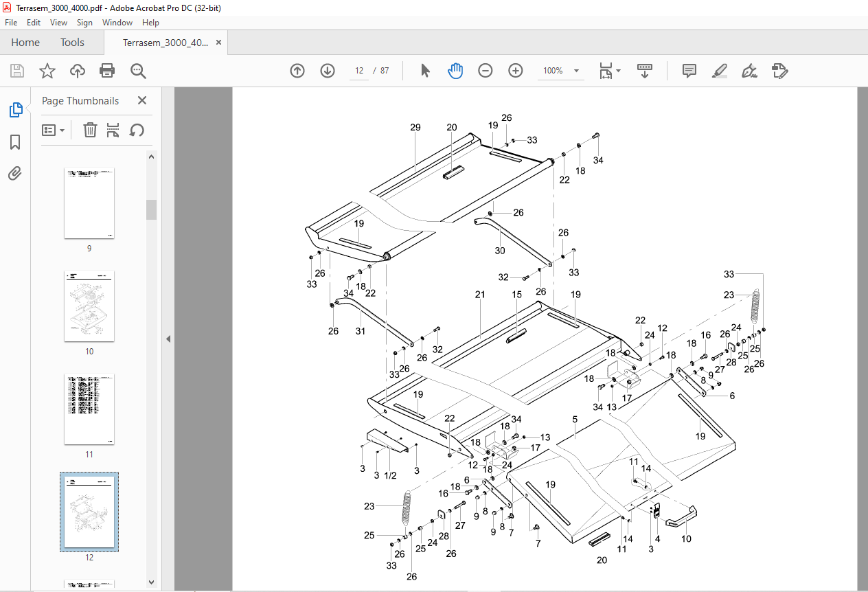Image resolution: width=868 pixels, height=592 pixels.
Task: Open the Sign menu
Action: pyautogui.click(x=84, y=23)
